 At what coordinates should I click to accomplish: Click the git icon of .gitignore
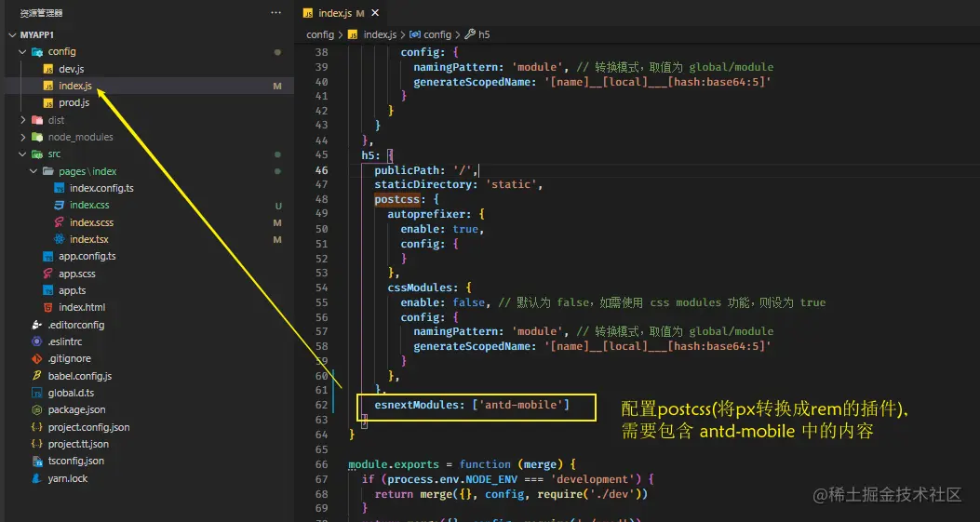(37, 358)
